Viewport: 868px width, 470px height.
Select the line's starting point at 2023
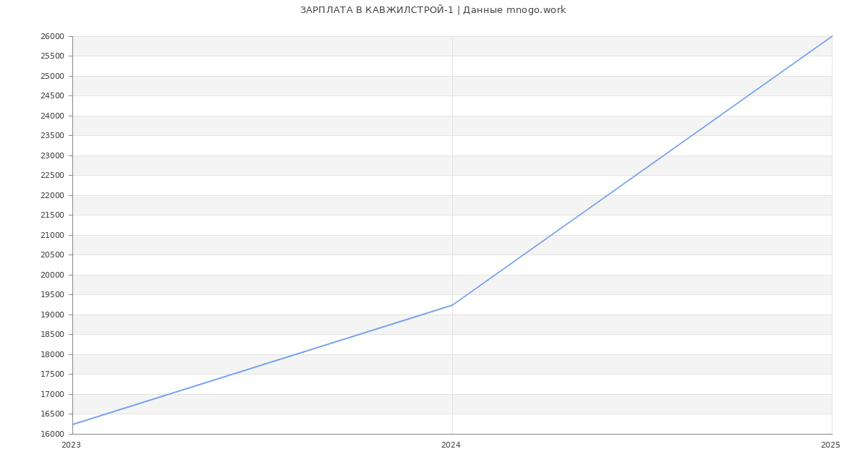(73, 424)
